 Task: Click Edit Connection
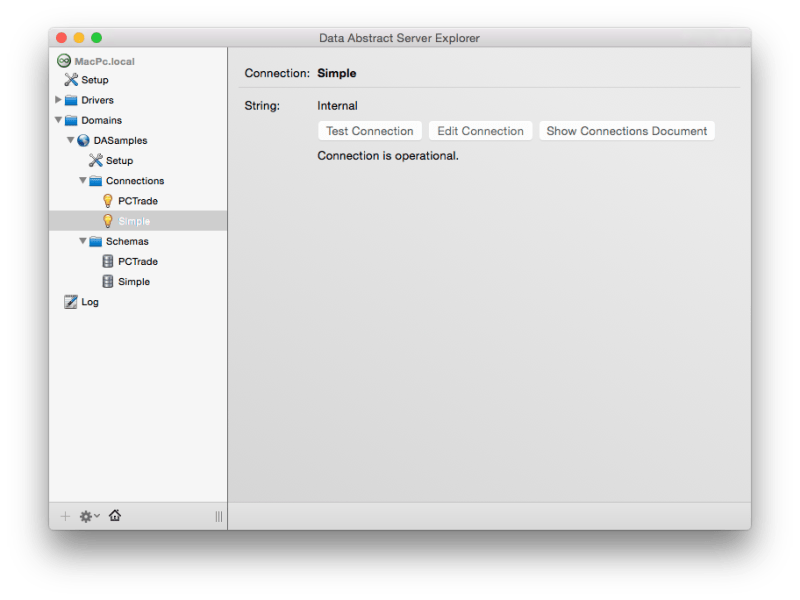479,130
